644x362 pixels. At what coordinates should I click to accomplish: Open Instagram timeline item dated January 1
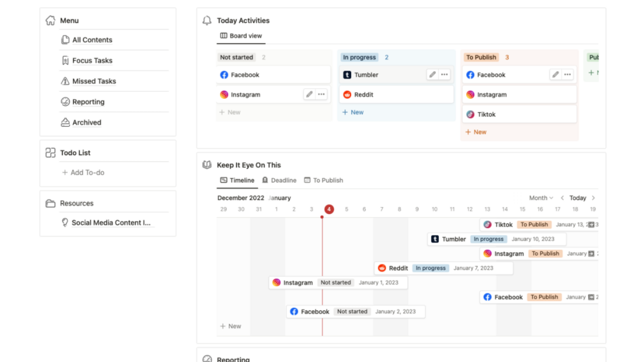338,283
